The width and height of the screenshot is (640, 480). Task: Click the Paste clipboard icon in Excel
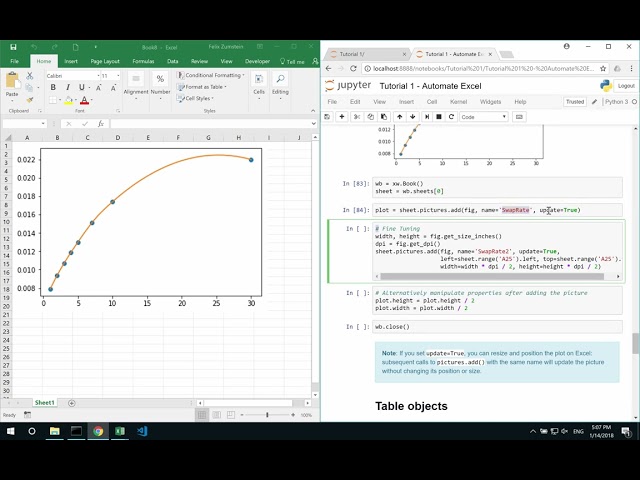(x=12, y=80)
